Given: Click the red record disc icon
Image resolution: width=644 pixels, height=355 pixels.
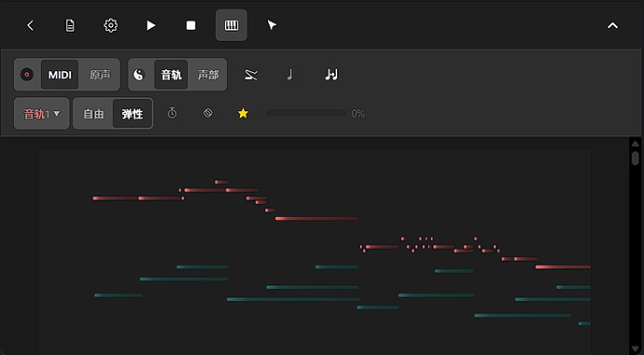Looking at the screenshot, I should [x=27, y=75].
